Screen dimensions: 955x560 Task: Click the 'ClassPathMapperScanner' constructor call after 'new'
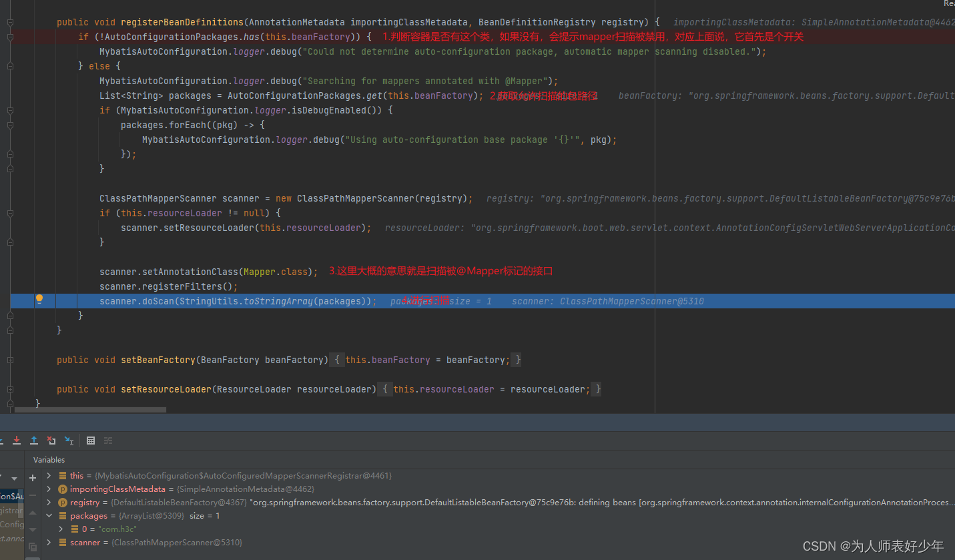tap(356, 198)
